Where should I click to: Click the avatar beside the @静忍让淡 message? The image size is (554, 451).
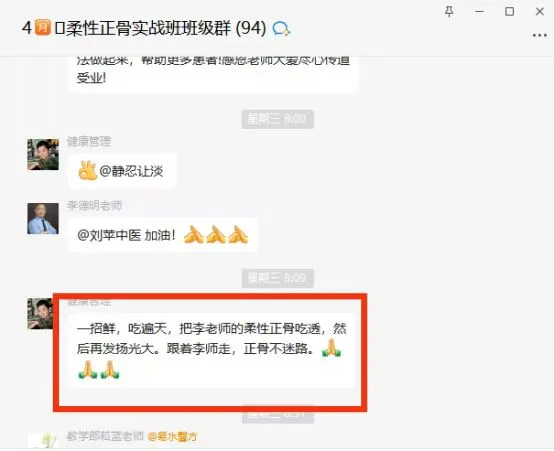pyautogui.click(x=43, y=154)
